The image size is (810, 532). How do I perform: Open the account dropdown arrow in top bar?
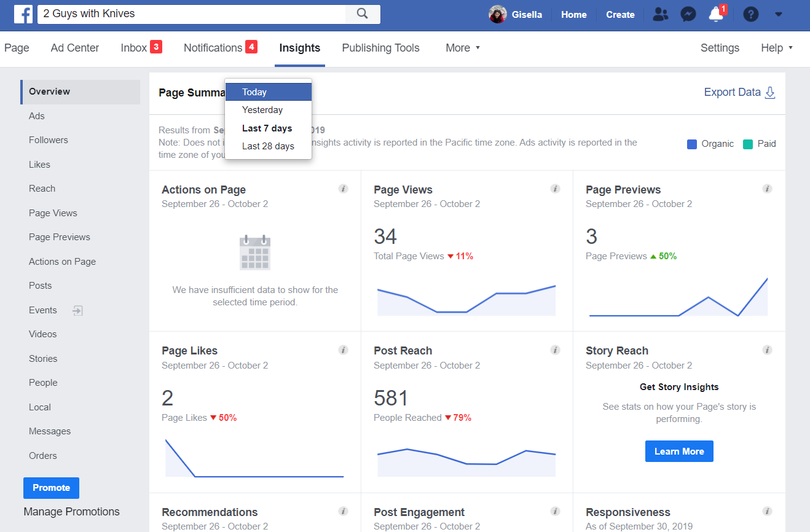[x=779, y=14]
